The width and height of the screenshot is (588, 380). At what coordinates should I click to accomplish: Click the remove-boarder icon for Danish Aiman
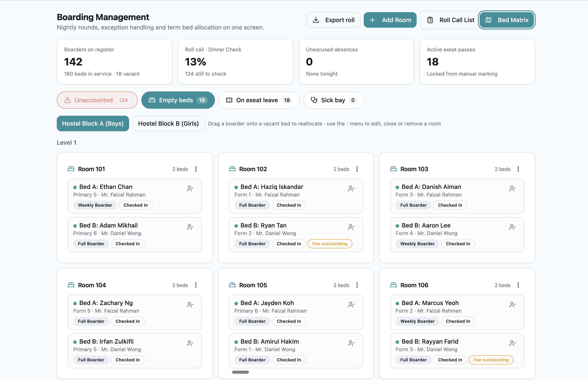click(x=512, y=188)
